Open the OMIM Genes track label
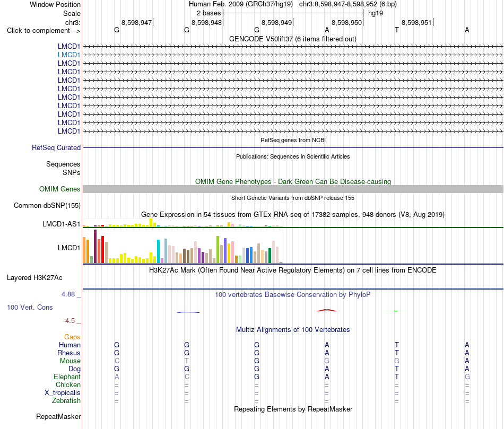 tap(60, 189)
